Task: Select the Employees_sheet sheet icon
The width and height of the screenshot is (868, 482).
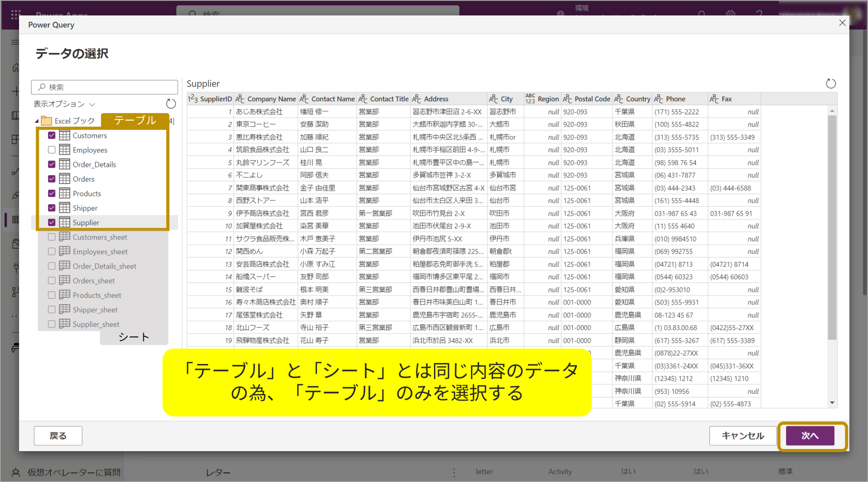Action: coord(65,251)
